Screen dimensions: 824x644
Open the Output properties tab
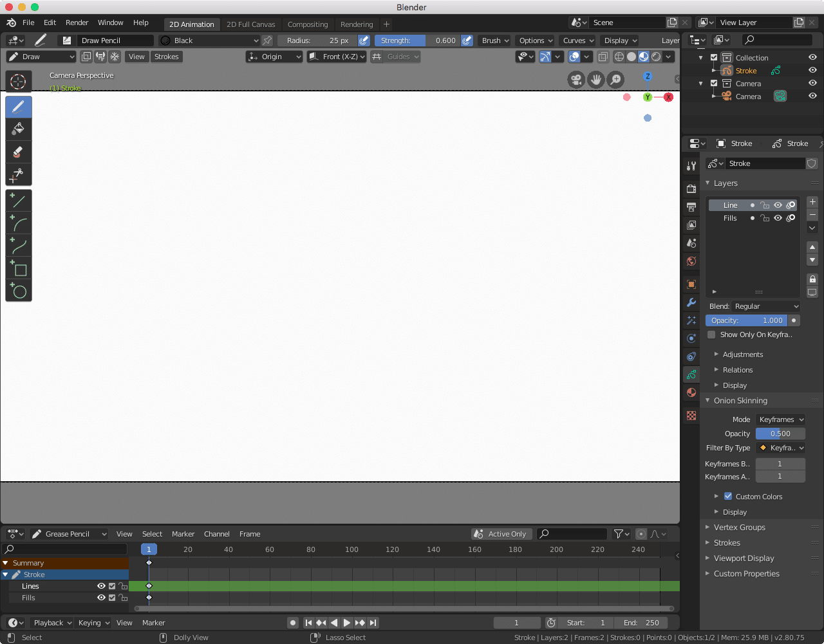point(691,207)
